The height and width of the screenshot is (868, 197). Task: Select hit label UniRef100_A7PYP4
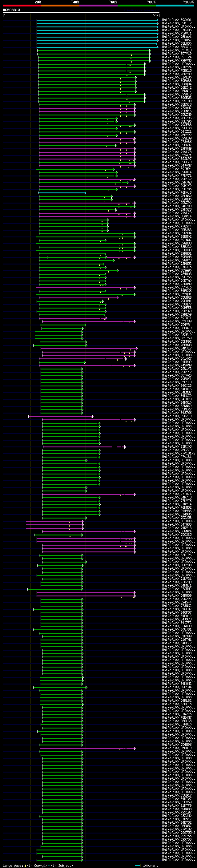pos(177,67)
